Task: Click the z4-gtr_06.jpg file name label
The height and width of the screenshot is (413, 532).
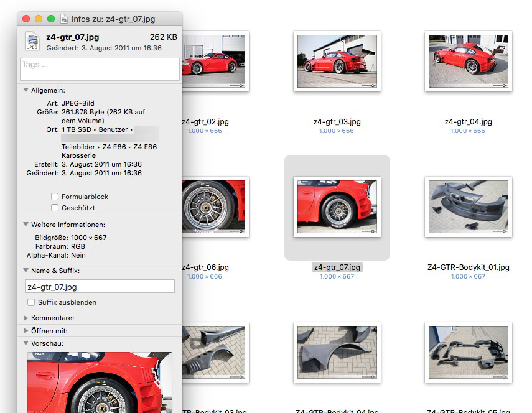Action: (205, 267)
